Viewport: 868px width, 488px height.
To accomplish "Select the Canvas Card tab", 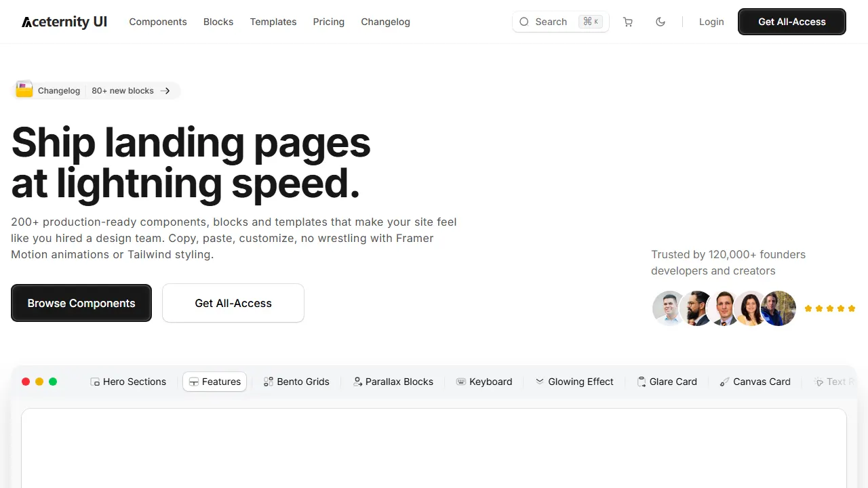I will (x=755, y=382).
